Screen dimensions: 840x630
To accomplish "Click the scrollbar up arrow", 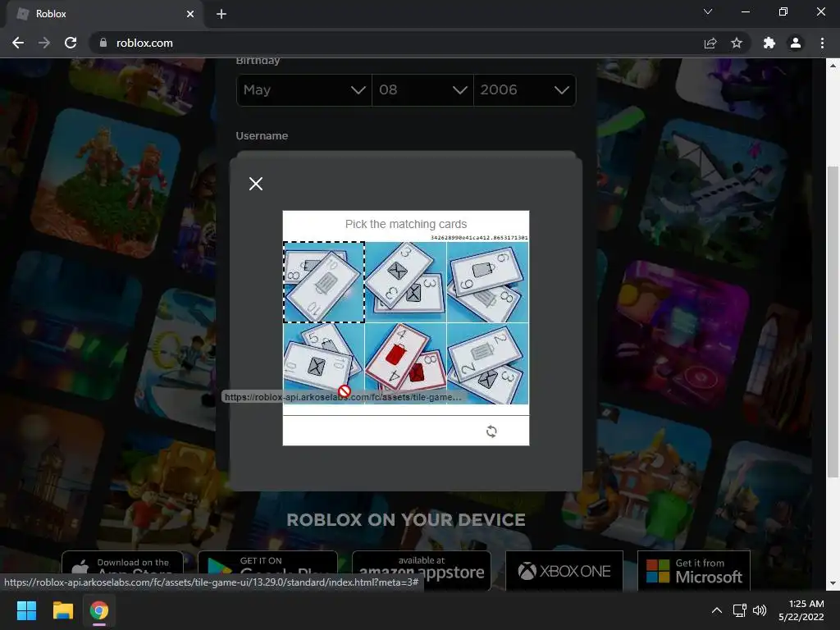I will pyautogui.click(x=833, y=66).
